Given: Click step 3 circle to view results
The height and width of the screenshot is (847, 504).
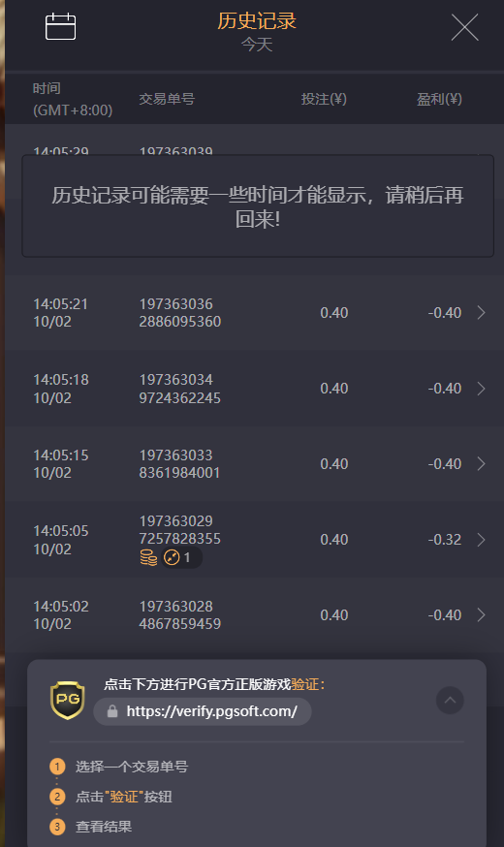Looking at the screenshot, I should [x=57, y=827].
